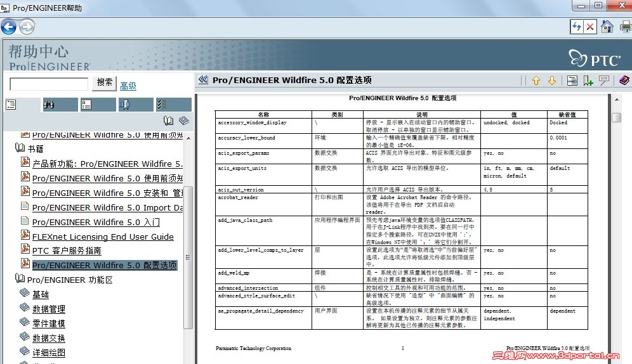The image size is (632, 364).
Task: Open the help home page icon
Action: coord(607,27)
